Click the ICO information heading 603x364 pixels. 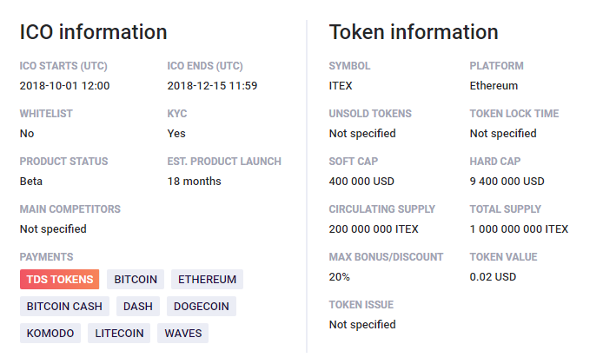coord(93,32)
